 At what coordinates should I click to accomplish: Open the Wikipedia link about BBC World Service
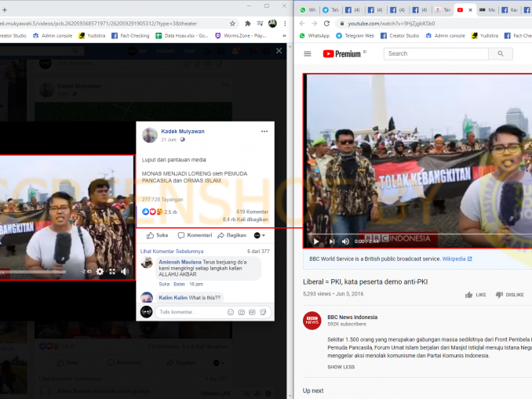coord(457,259)
